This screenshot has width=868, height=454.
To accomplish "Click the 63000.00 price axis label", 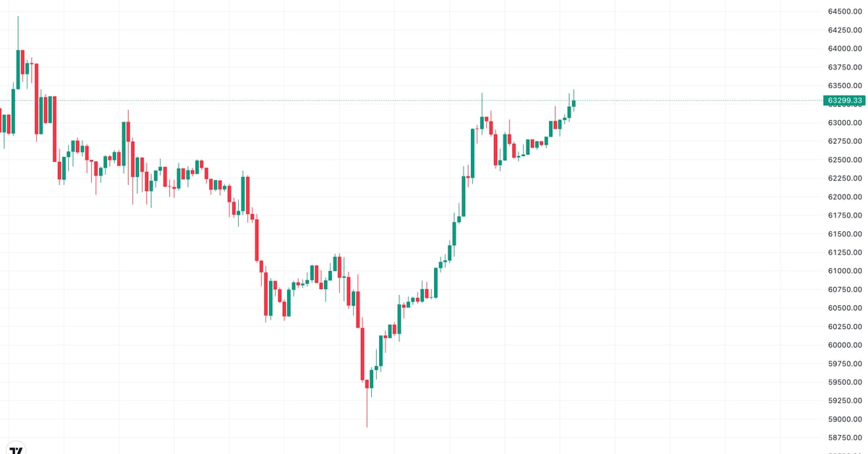I will (846, 123).
